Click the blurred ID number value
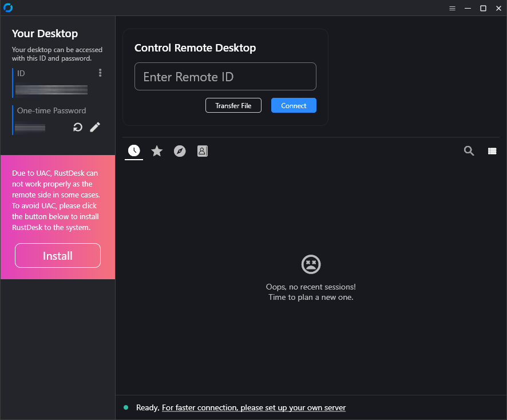This screenshot has height=420, width=507. pos(52,90)
